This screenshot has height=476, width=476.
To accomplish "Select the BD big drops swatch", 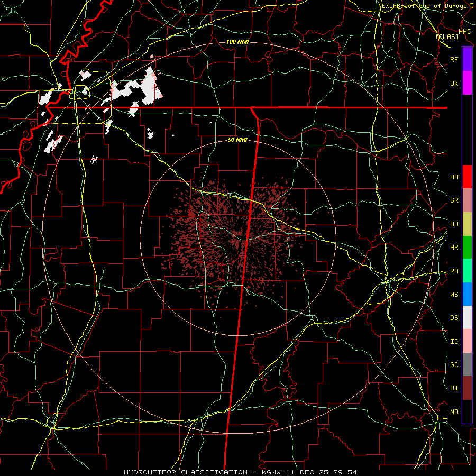I will coord(467,224).
